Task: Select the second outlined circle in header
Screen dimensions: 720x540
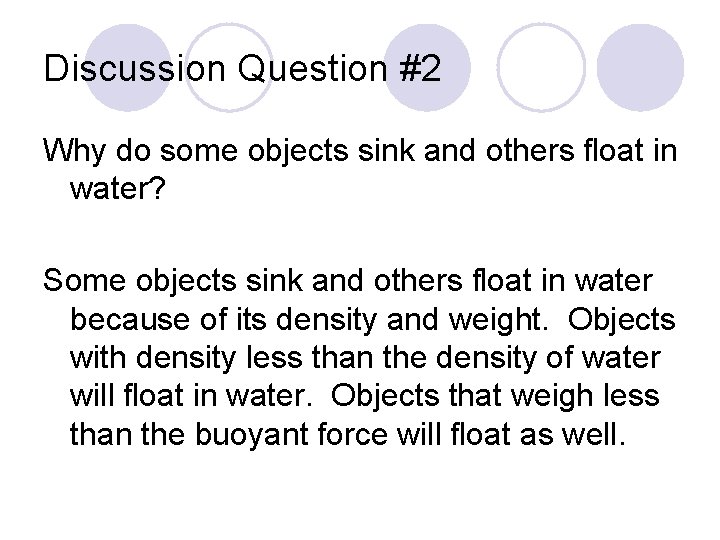Action: 229,68
